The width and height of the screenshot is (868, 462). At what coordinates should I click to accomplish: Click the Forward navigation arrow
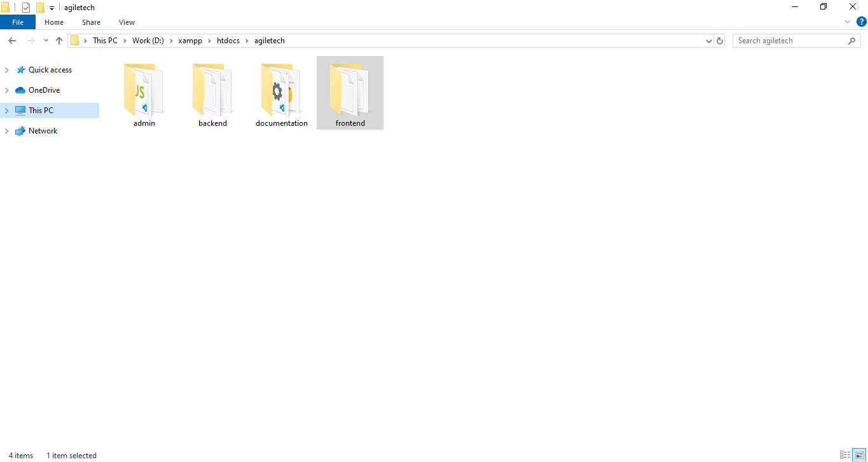pyautogui.click(x=31, y=41)
